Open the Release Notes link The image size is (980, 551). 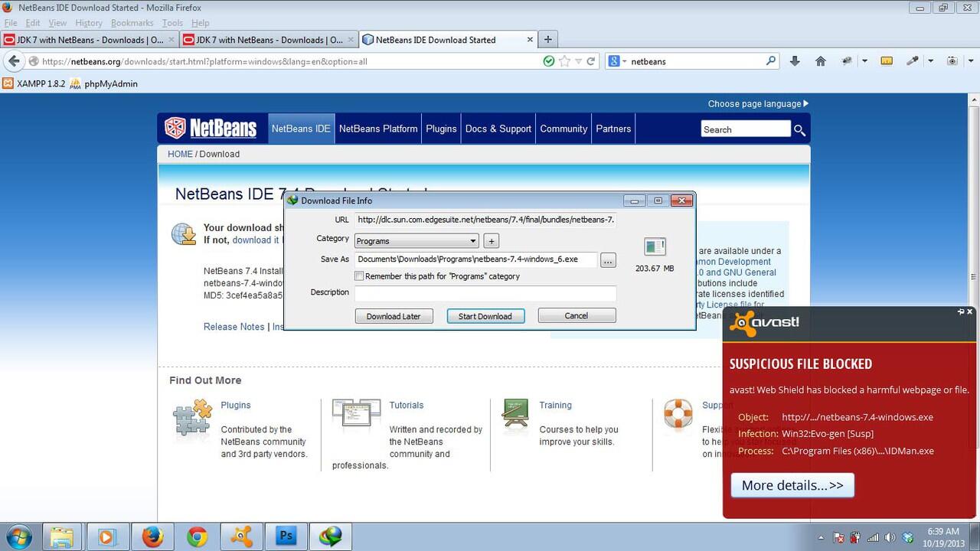234,327
